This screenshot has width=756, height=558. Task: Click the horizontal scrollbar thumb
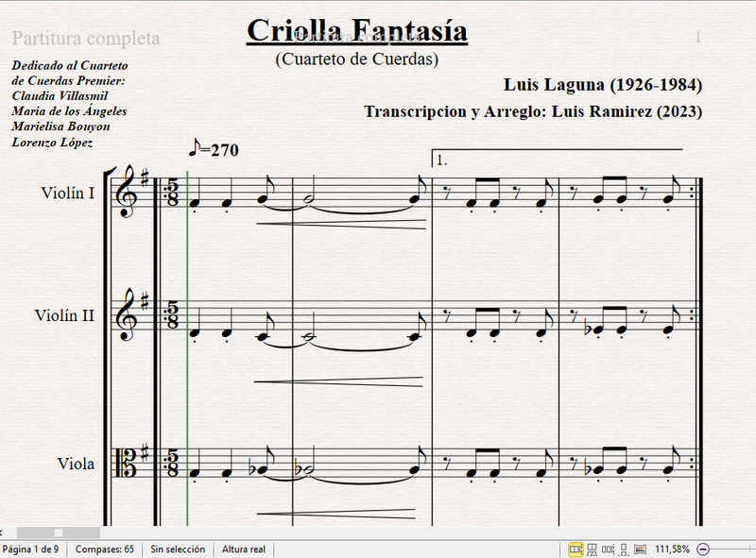click(x=59, y=533)
